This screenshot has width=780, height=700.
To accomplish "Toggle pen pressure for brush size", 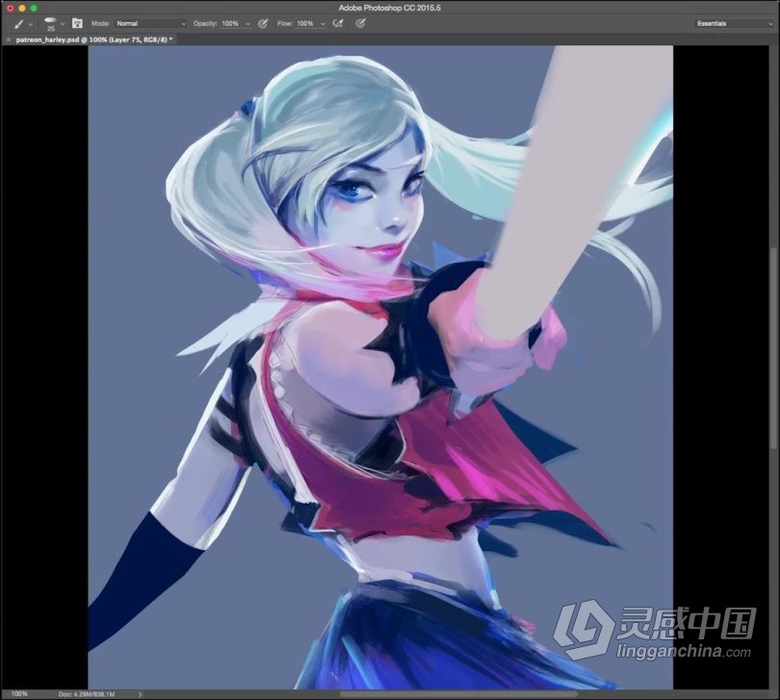I will pyautogui.click(x=361, y=23).
